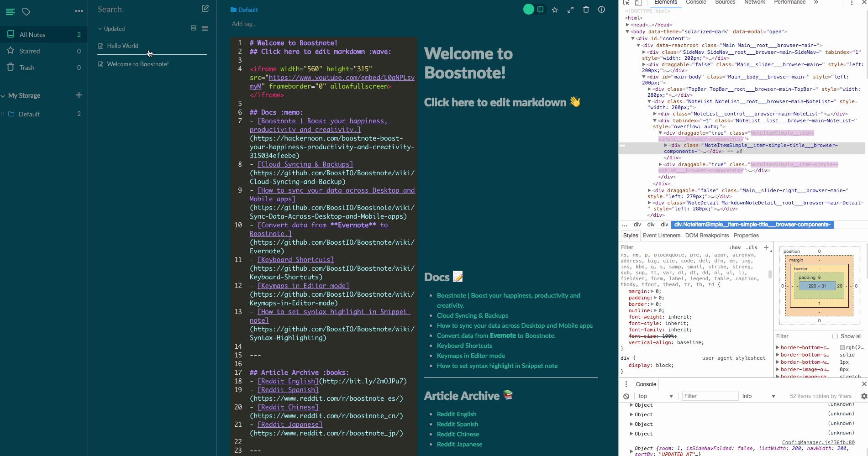Select the Welcome to Boostnote! note
The image size is (868, 456).
click(152, 64)
